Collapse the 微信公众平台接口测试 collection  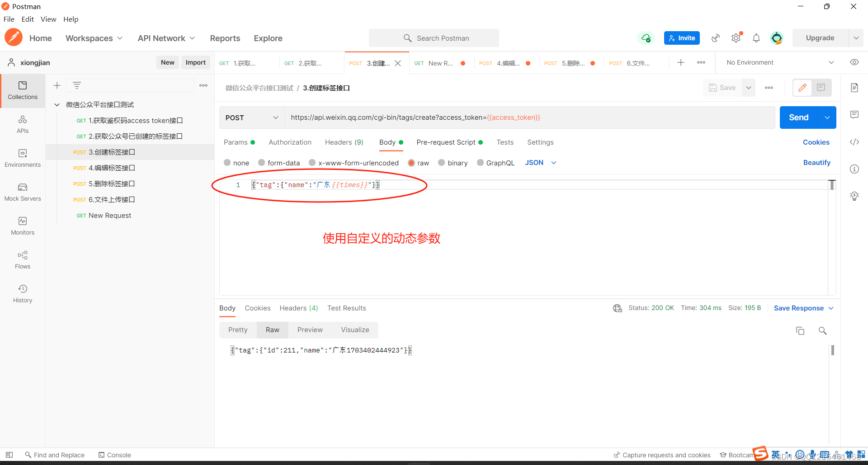click(57, 105)
